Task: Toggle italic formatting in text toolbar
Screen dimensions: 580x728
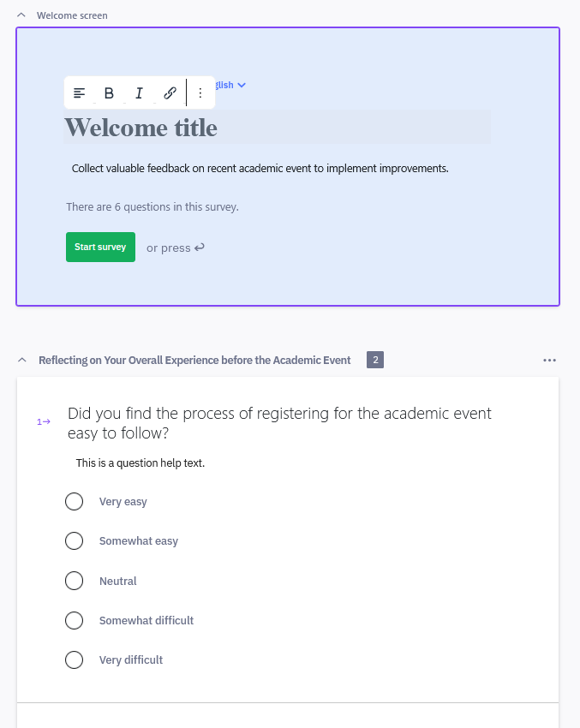Action: [x=139, y=92]
